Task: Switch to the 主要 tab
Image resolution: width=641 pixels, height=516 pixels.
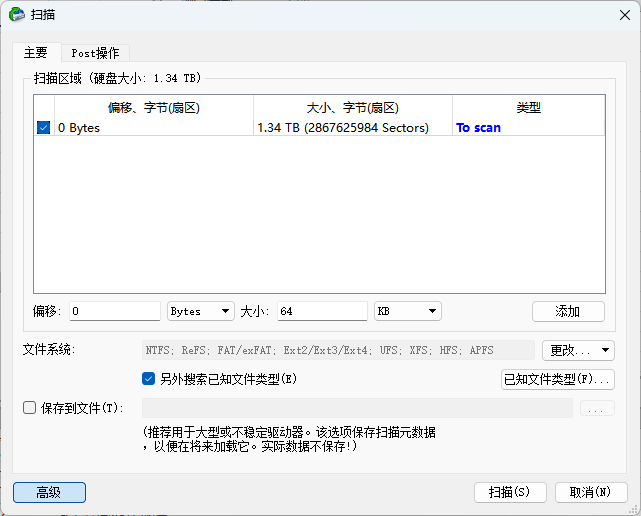Action: [36, 53]
